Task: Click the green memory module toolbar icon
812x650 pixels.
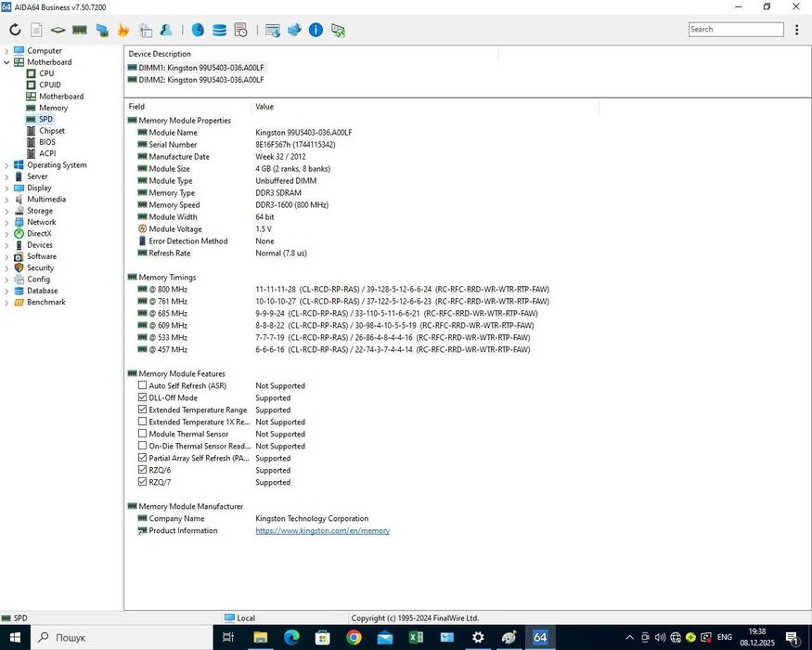Action: (79, 30)
